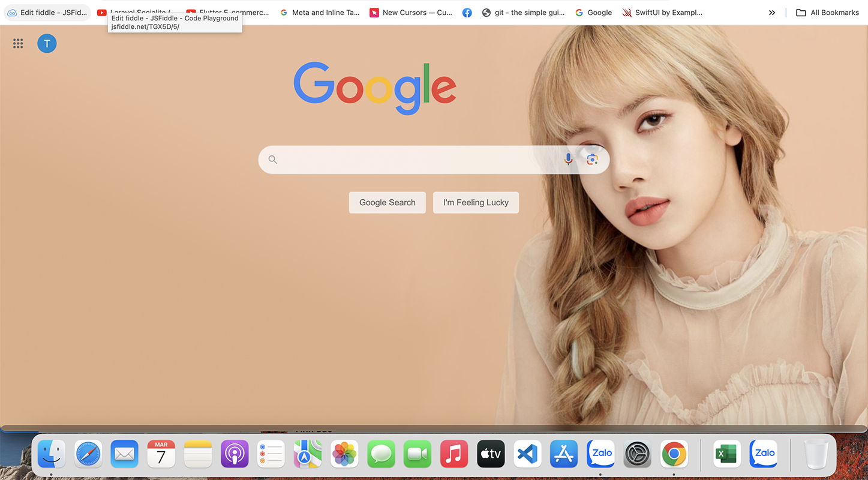The width and height of the screenshot is (868, 480).
Task: Open Zalo from the dock
Action: [600, 454]
